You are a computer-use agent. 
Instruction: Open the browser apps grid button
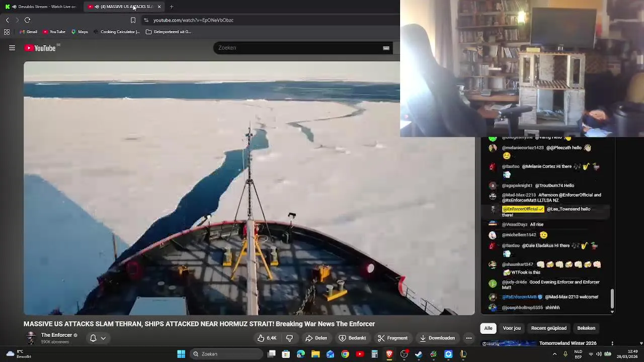pos(7,32)
